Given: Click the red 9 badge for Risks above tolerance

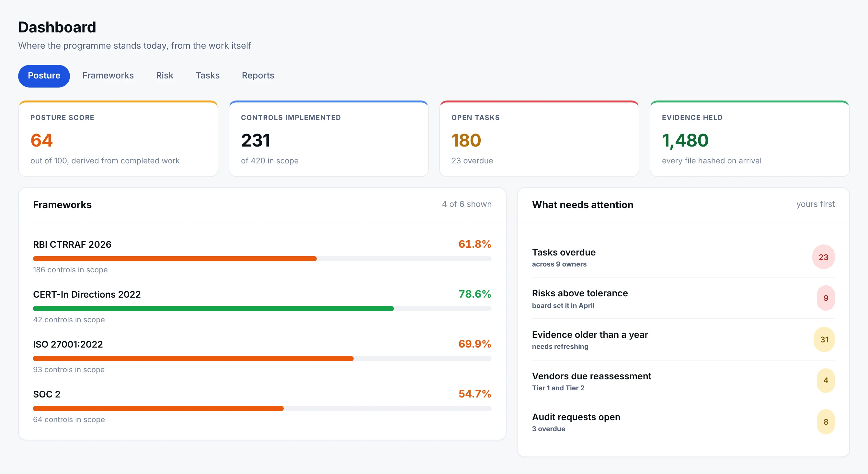Looking at the screenshot, I should coord(826,298).
